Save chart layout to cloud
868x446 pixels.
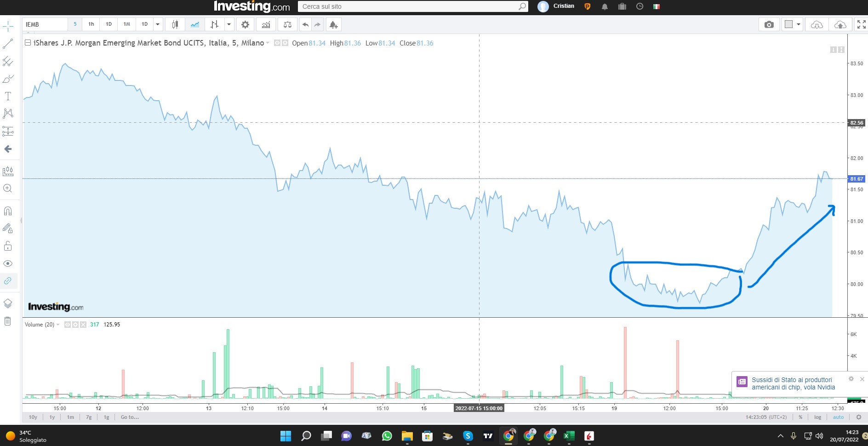tap(840, 24)
